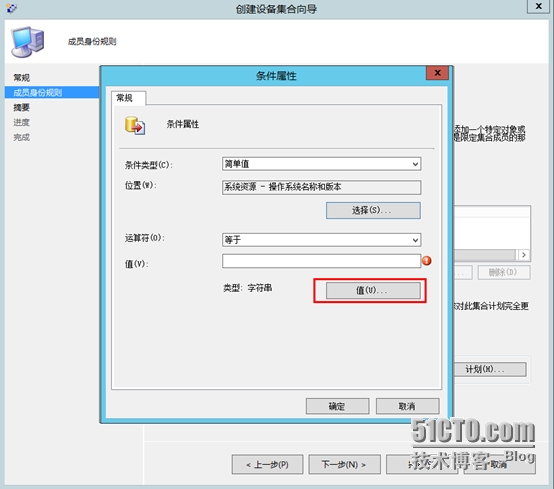Click the 计划(H)... button in the wizard
Image resolution: width=554 pixels, height=489 pixels.
click(x=490, y=370)
